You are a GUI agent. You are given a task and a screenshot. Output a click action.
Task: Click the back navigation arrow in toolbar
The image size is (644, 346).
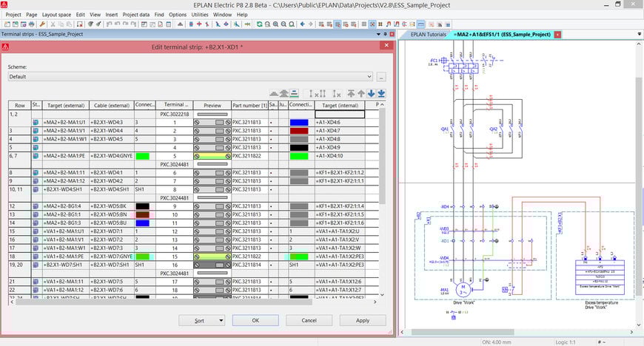[303, 24]
